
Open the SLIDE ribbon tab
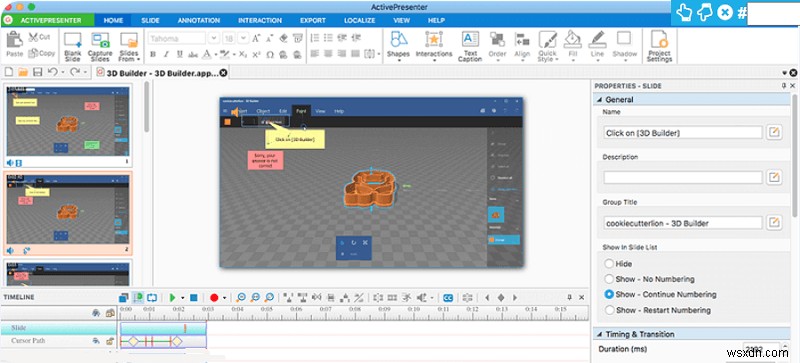[150, 20]
